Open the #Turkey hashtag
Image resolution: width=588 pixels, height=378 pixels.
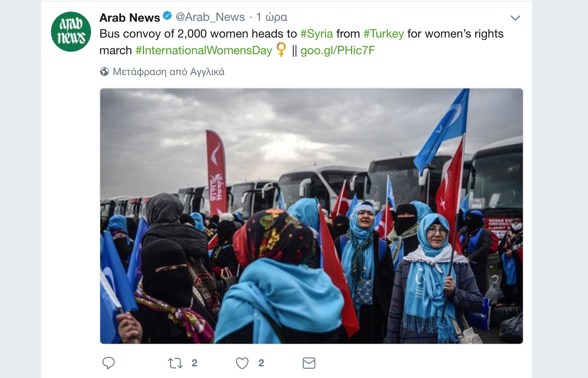383,33
